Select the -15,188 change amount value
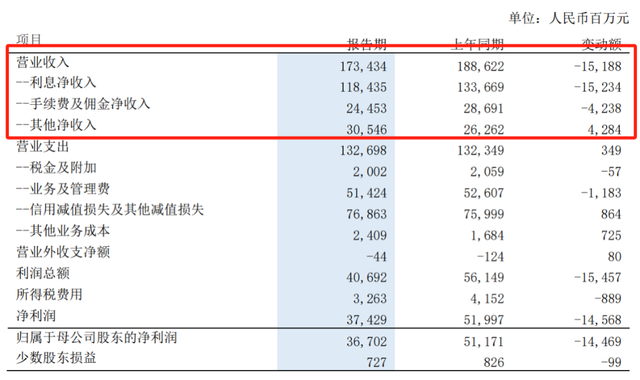Image resolution: width=640 pixels, height=380 pixels. click(598, 66)
